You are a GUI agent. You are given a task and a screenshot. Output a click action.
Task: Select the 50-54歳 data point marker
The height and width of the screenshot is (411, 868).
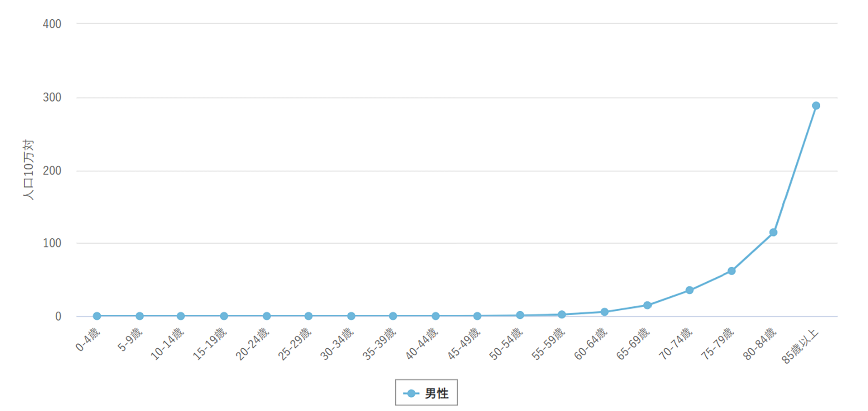point(520,315)
